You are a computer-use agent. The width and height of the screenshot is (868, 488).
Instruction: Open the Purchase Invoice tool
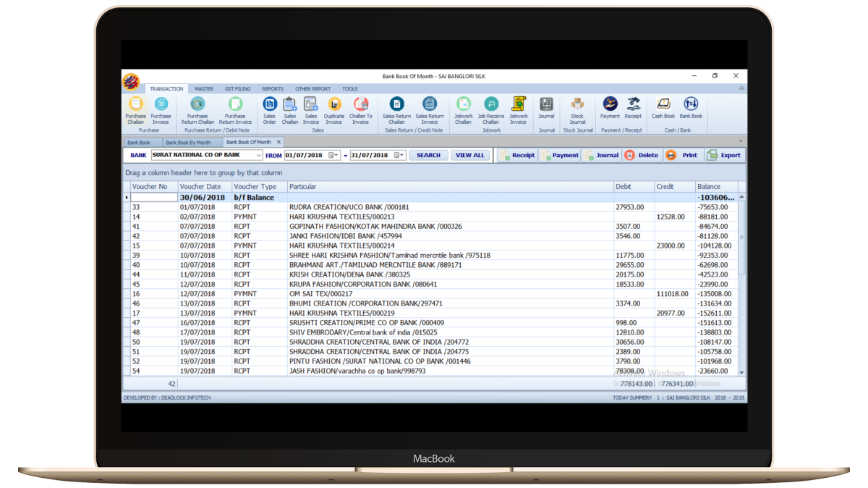point(161,106)
